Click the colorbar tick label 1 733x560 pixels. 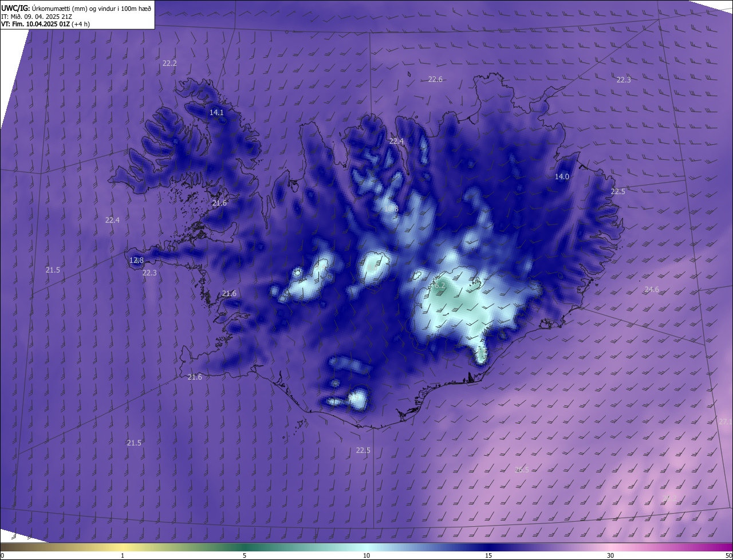click(123, 555)
